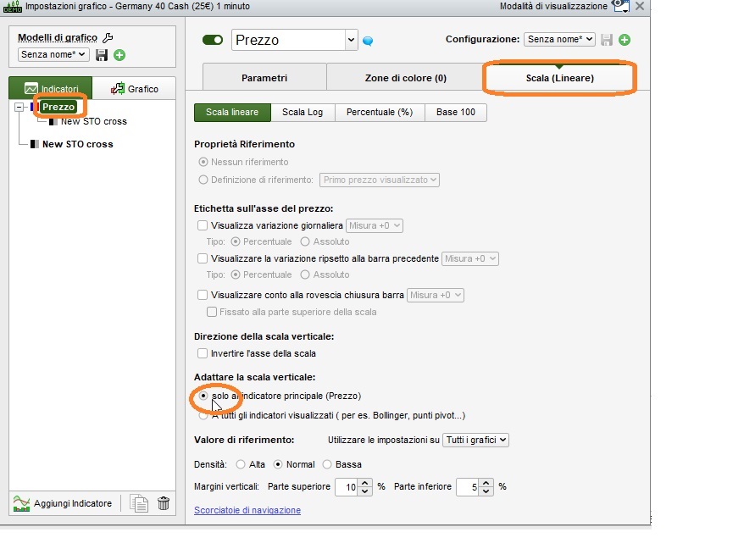
Task: Copy indicator with the duplicate pages icon
Action: [139, 503]
